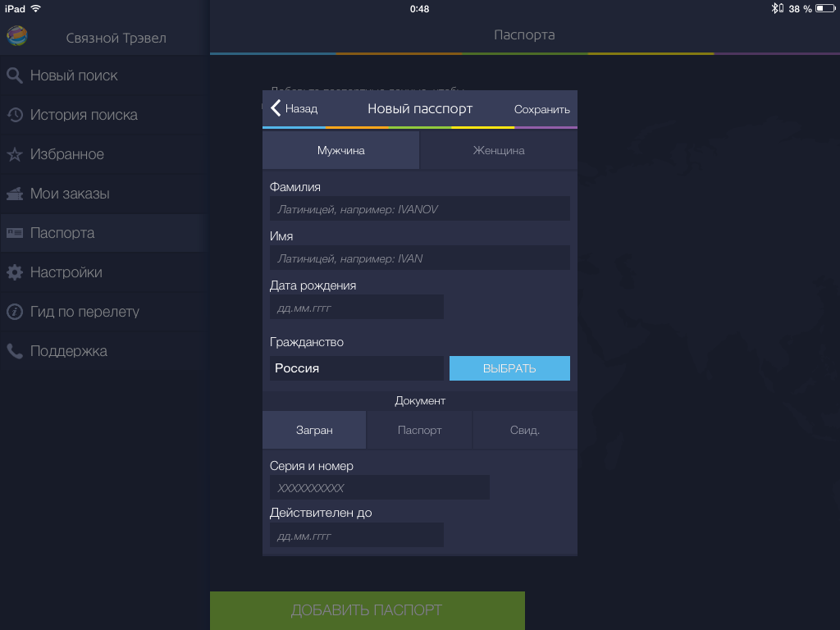
Task: Click the phone icon beside Поддержка
Action: click(15, 351)
